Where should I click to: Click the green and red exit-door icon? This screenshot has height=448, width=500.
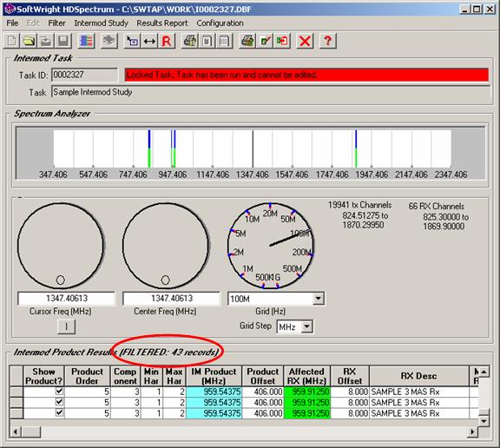point(282,41)
